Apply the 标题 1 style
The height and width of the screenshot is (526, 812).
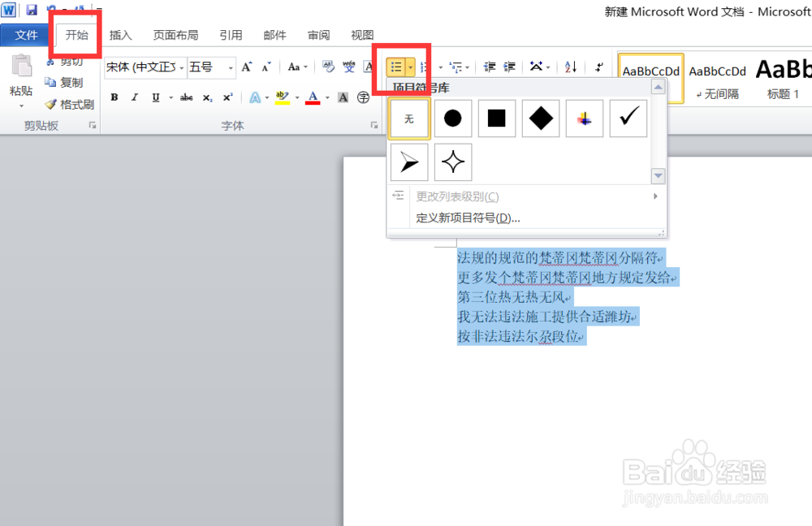pyautogui.click(x=783, y=79)
